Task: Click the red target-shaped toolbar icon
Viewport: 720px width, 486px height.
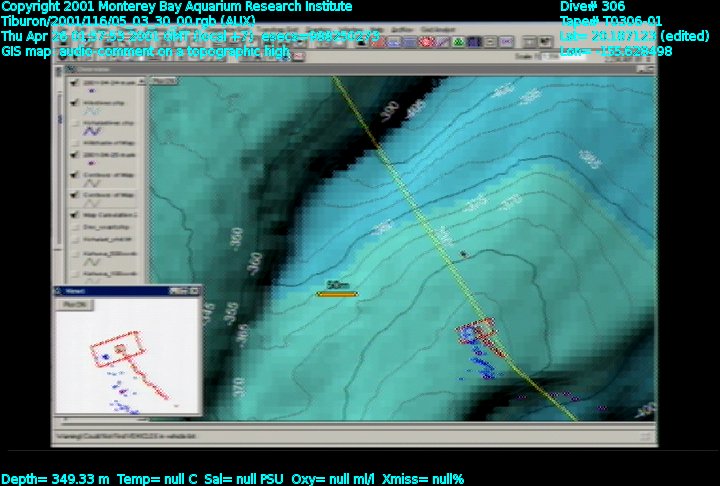Action: click(x=426, y=42)
